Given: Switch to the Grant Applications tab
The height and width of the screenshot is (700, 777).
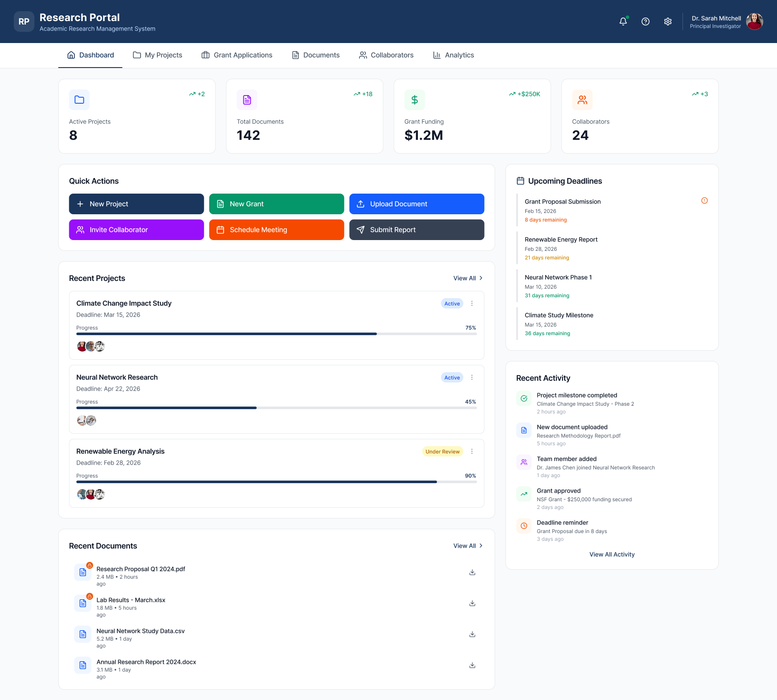Looking at the screenshot, I should click(237, 55).
